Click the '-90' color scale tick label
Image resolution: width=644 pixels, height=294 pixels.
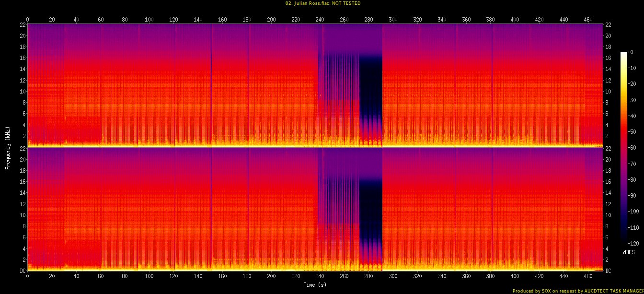[x=632, y=195]
